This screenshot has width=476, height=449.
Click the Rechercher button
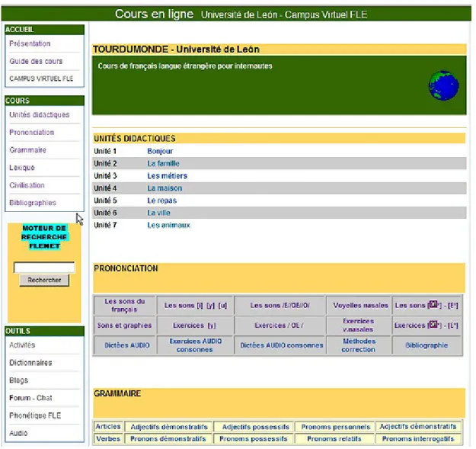tap(44, 280)
